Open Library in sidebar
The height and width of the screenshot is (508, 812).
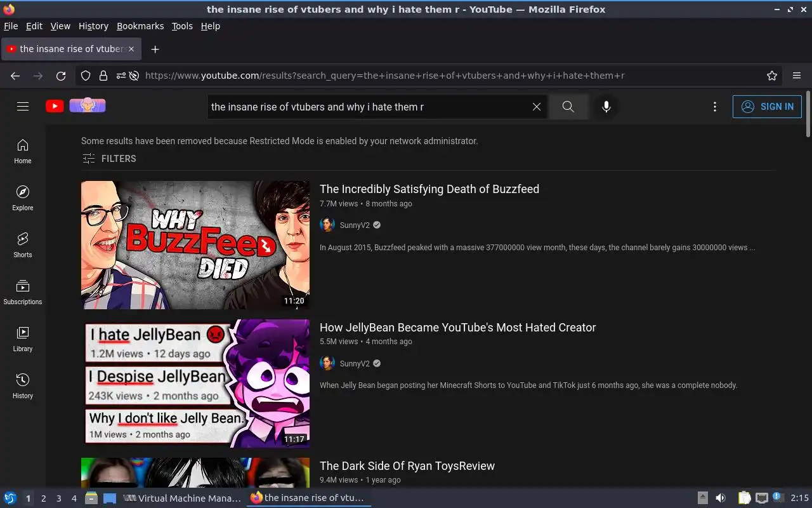pyautogui.click(x=23, y=340)
